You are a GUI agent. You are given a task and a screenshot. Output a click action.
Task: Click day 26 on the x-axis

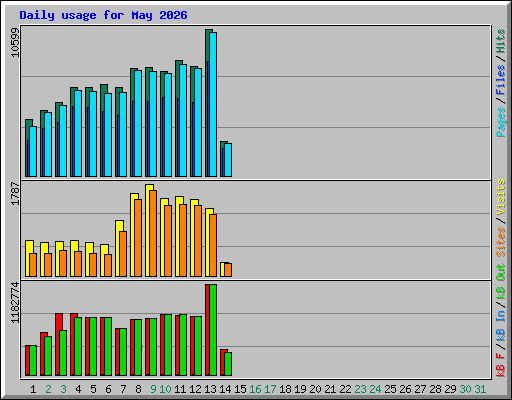click(x=405, y=389)
